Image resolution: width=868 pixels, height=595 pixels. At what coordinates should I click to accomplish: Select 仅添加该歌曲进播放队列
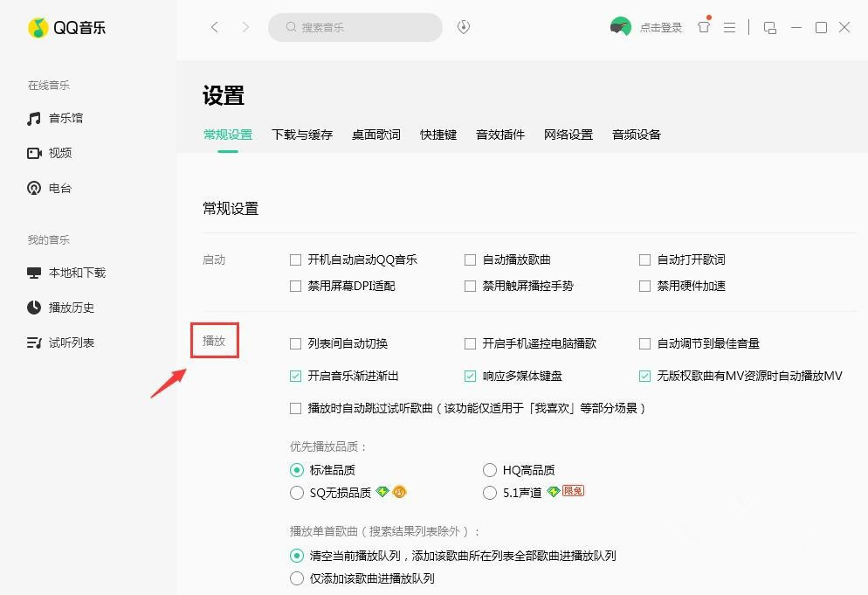pos(297,578)
